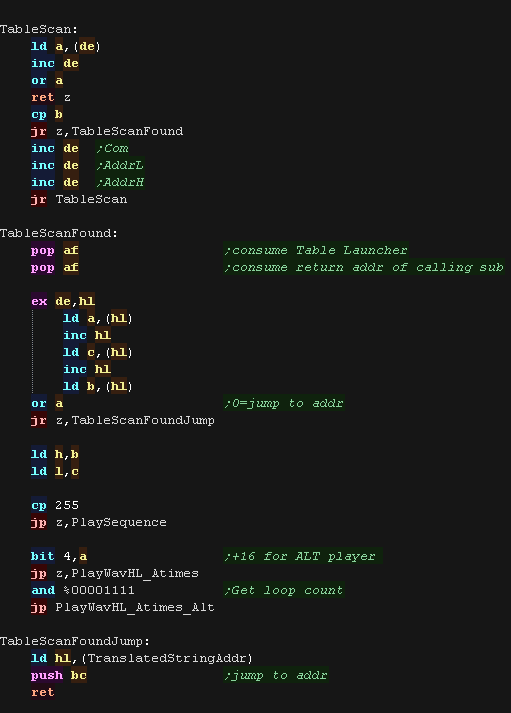Click the "and %00001111" instruction

(83, 590)
